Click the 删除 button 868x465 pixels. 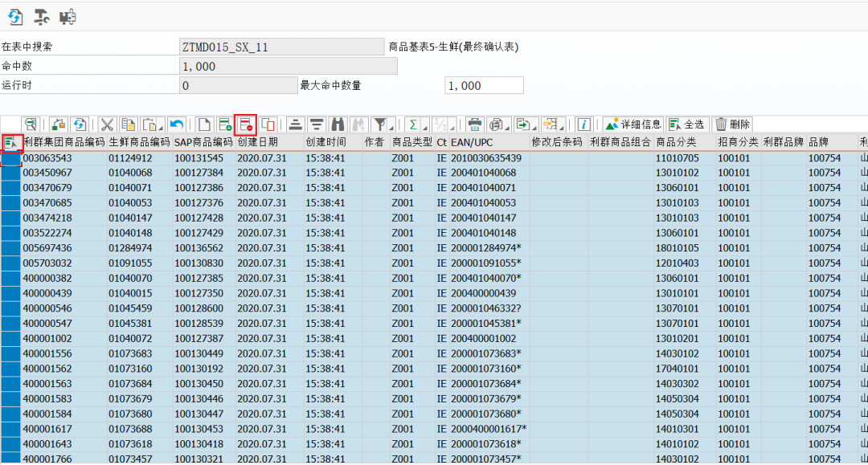point(733,124)
